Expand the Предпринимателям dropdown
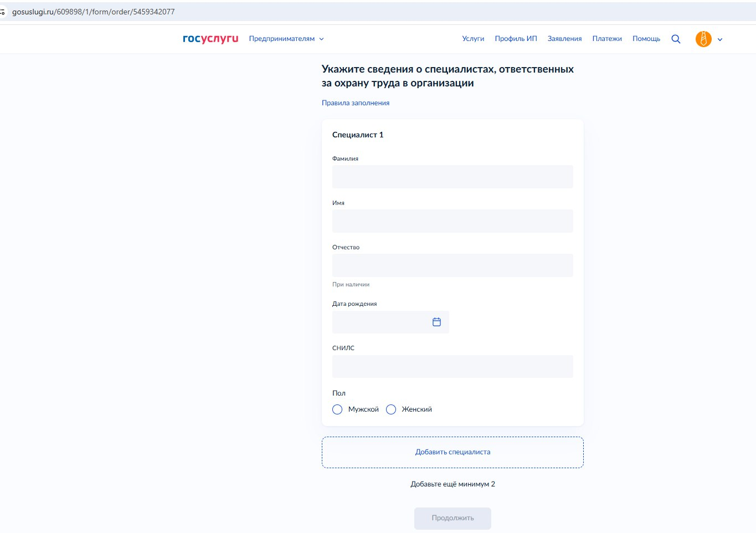 click(286, 39)
